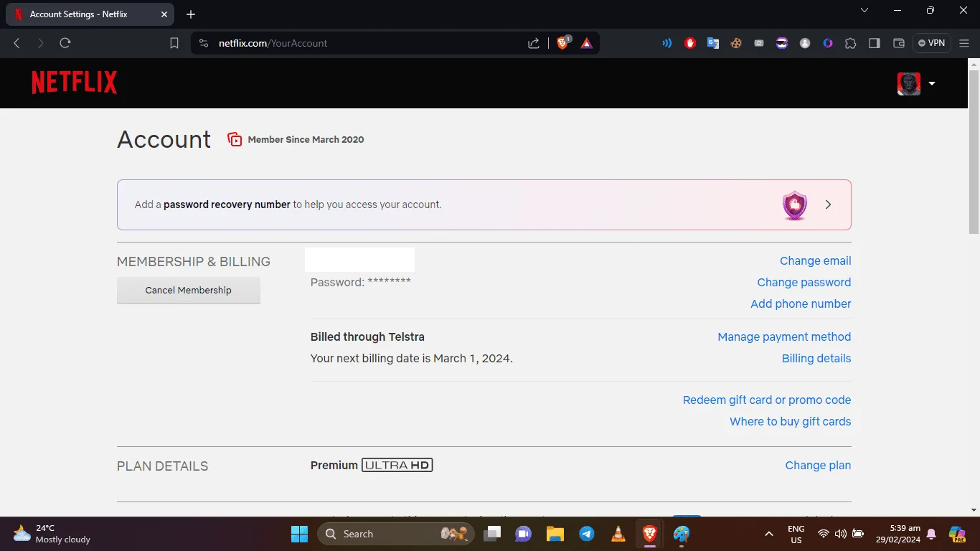Open Brave Shields lion icon
Screen dimensions: 980x551
pos(563,43)
